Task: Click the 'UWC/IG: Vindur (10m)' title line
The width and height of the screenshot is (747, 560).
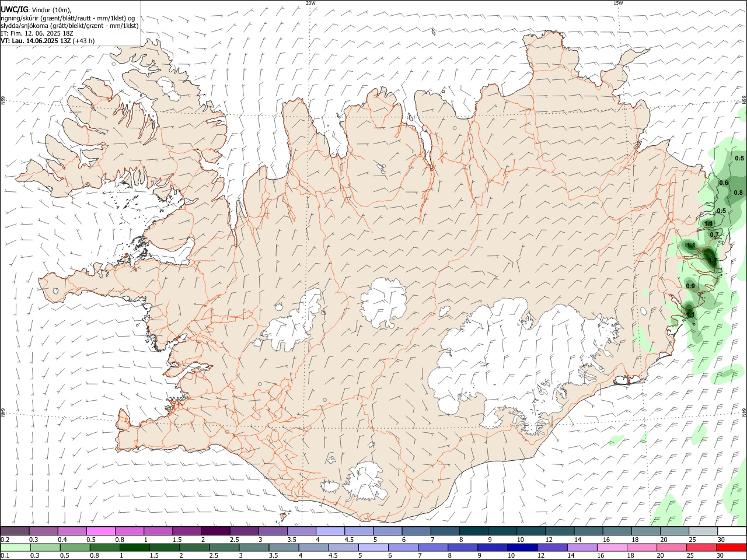Action: click(36, 10)
